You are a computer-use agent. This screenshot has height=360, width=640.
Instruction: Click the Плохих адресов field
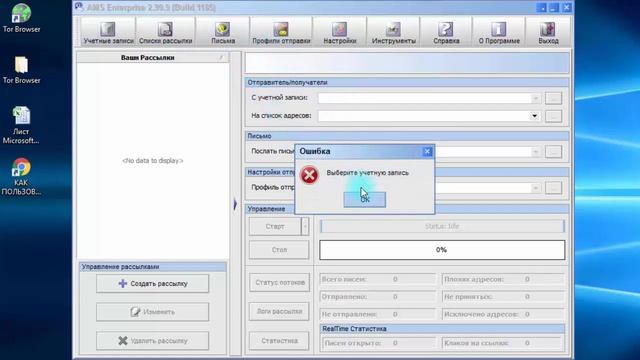503,279
